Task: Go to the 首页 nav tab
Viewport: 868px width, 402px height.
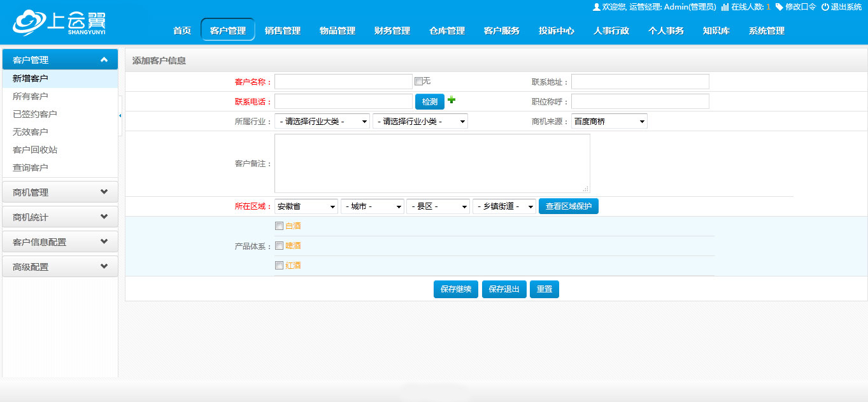Action: [x=182, y=31]
